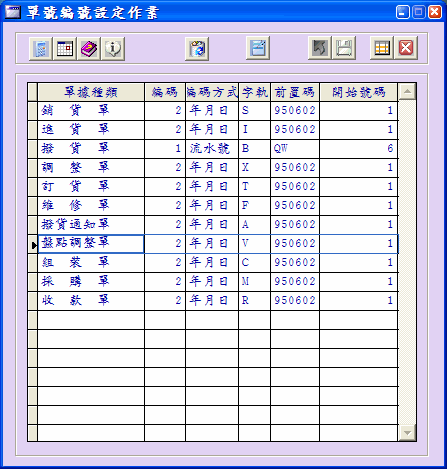Click the edit record toolbar icon
The width and height of the screenshot is (447, 469).
(258, 48)
